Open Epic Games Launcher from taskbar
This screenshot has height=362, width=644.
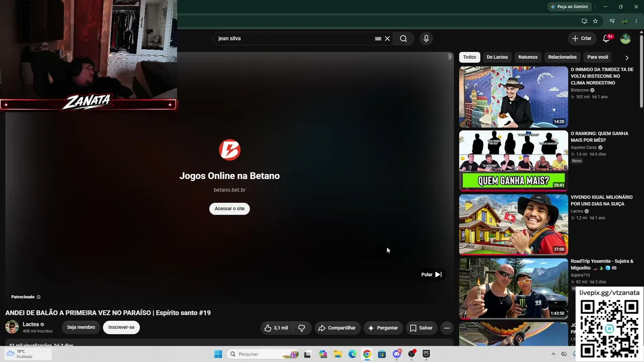(426, 354)
